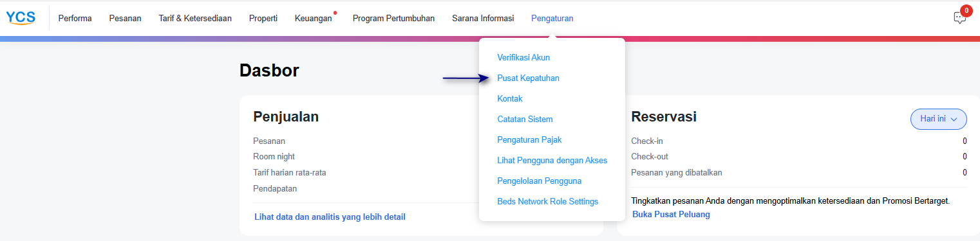The height and width of the screenshot is (241, 980).
Task: Select Kontak from settings menu
Action: (x=510, y=99)
